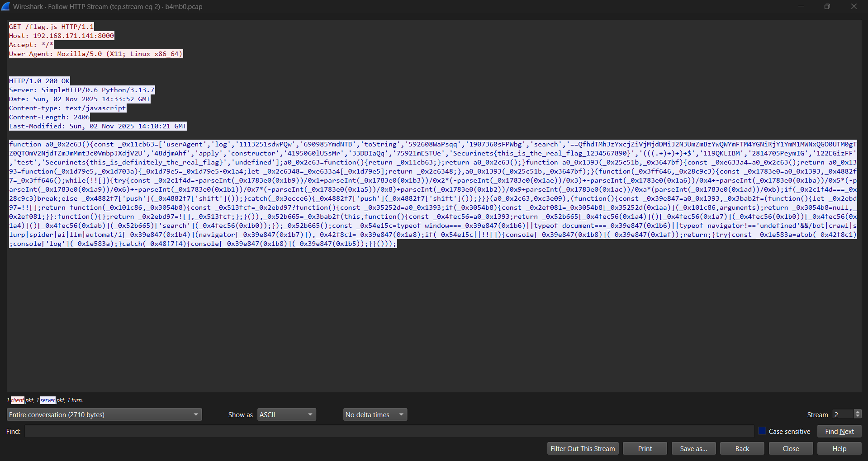Click the Print button
The image size is (868, 461).
[645, 448]
